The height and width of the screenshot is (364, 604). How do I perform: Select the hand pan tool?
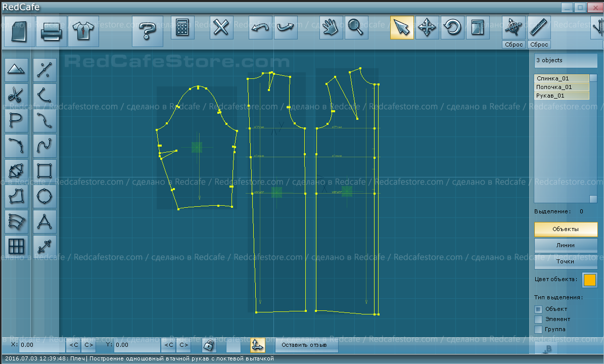point(331,27)
